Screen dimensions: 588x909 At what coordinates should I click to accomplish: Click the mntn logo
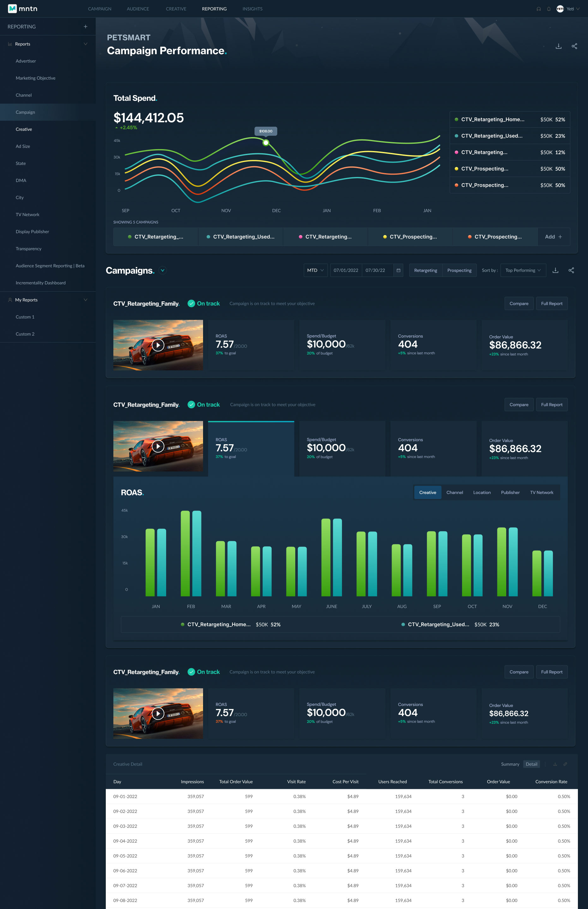tap(22, 9)
